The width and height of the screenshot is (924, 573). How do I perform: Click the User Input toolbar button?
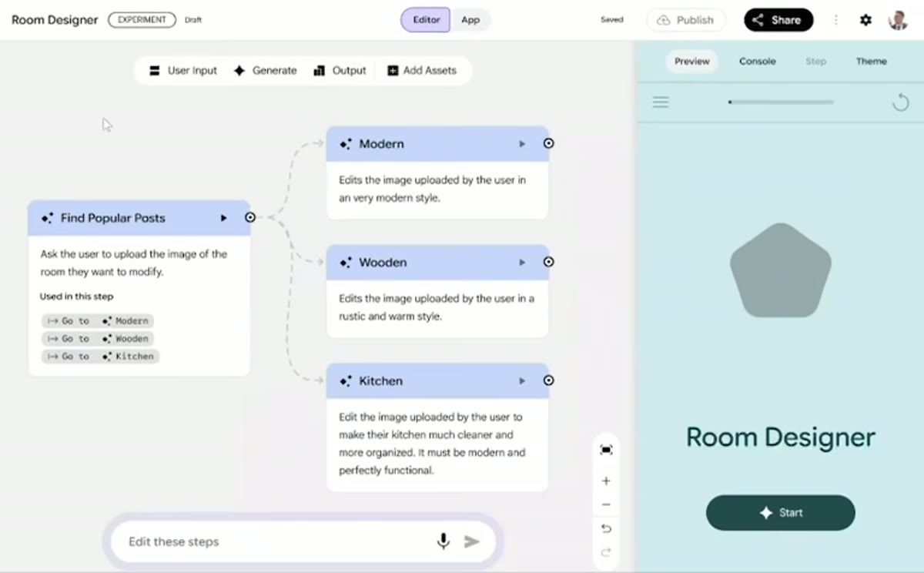coord(183,70)
